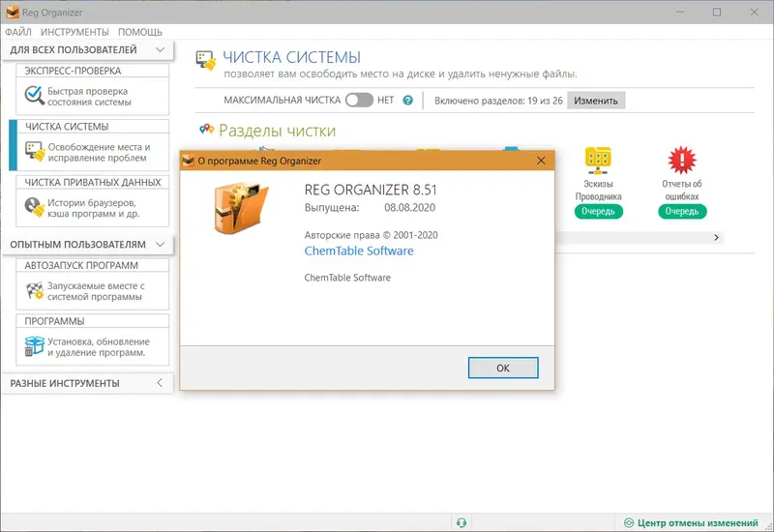Click the programs box install icon

tap(35, 346)
